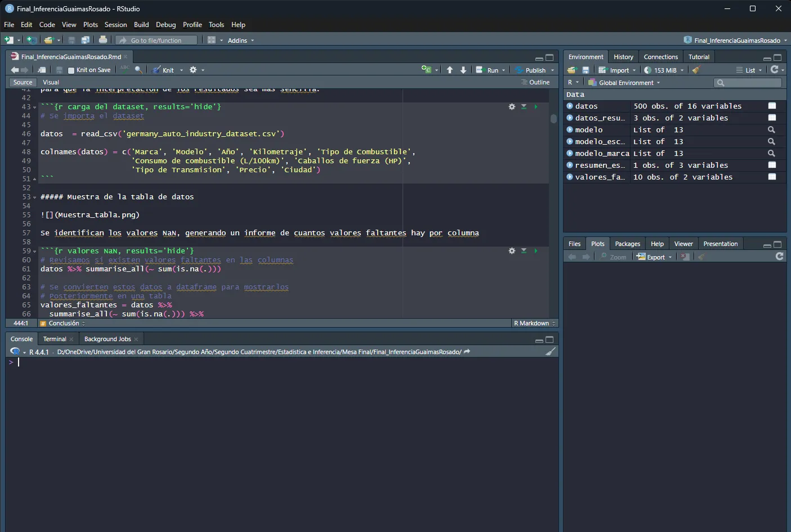Click the Go to file/function search box
This screenshot has width=791, height=532.
157,40
